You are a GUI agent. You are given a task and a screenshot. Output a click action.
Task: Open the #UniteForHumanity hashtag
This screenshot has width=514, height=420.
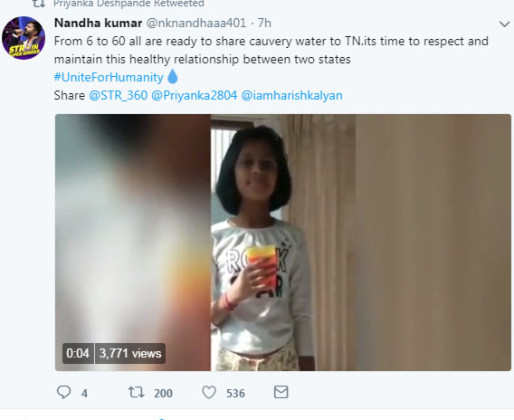[x=109, y=77]
